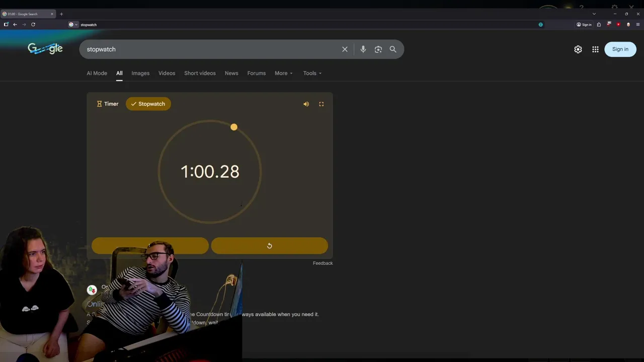Screen dimensions: 644x362
Task: Start a voice search with the microphone icon
Action: (363, 49)
